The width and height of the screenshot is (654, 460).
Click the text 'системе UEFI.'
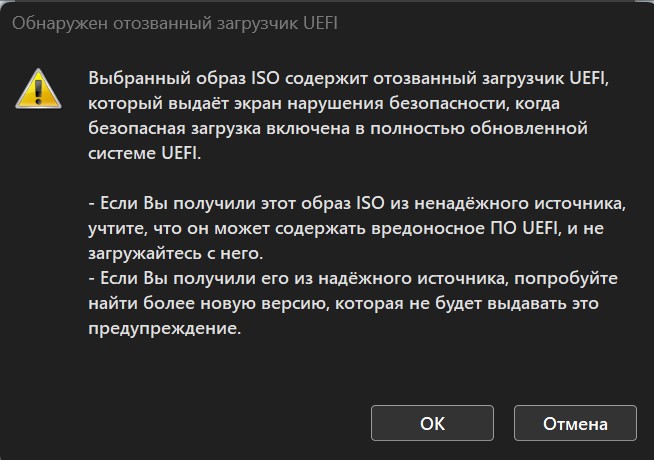(x=144, y=153)
